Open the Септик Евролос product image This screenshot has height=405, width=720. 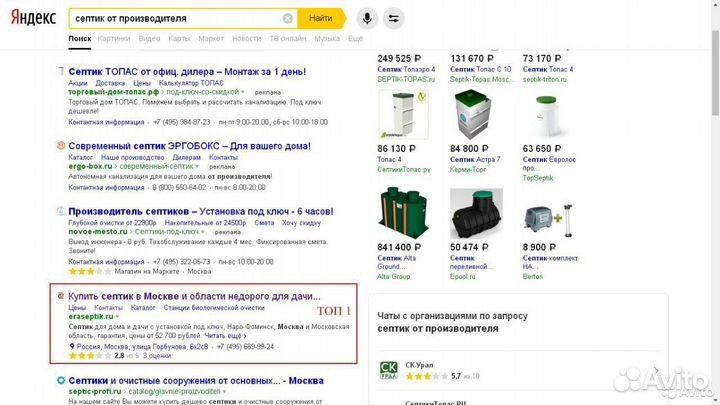546,116
